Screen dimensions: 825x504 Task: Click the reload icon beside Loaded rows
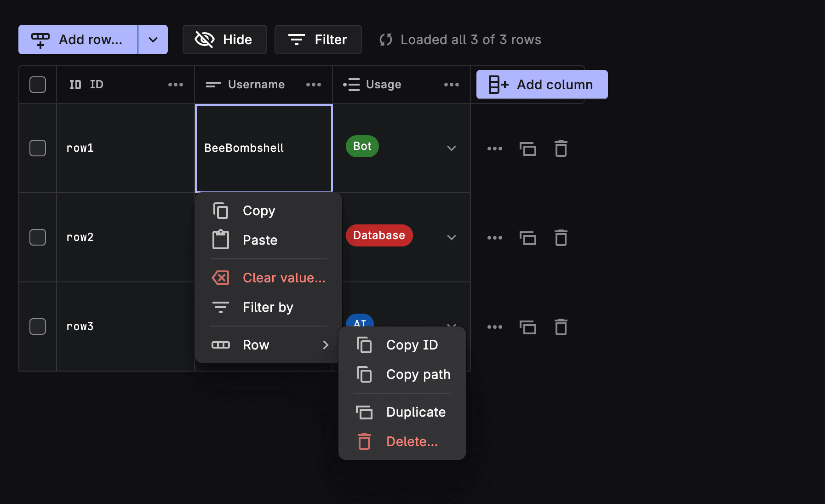[x=385, y=40]
